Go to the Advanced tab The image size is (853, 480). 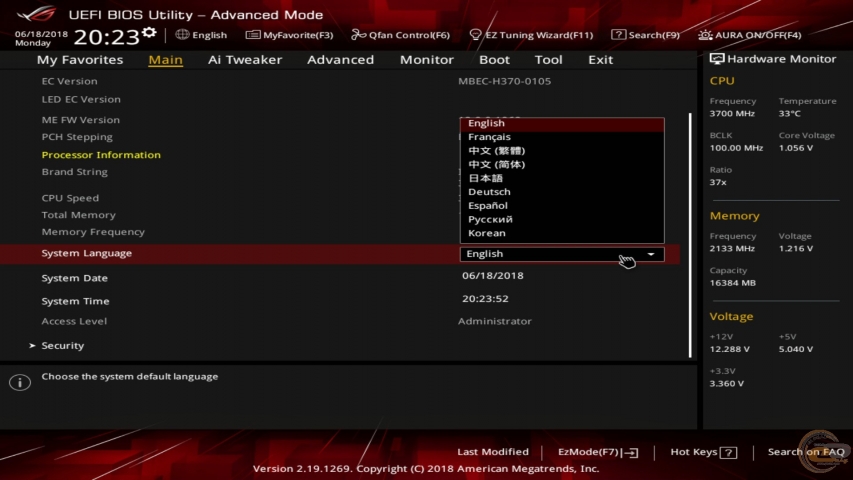[x=341, y=59]
